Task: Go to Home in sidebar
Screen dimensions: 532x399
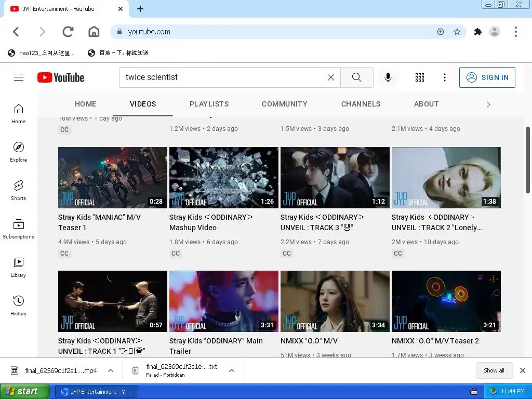Action: pos(18,114)
